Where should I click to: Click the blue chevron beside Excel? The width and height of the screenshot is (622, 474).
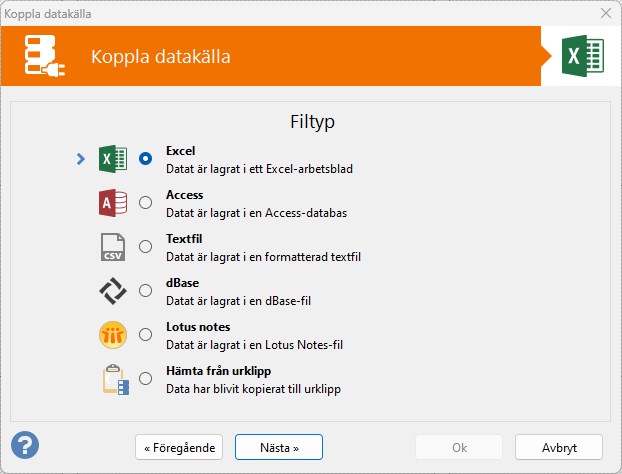click(x=81, y=159)
